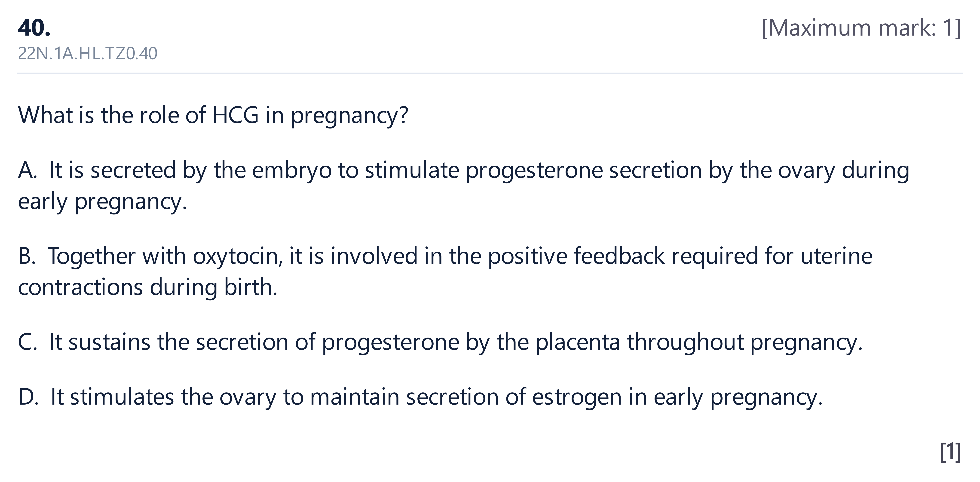Choose option C about placenta progesterone
This screenshot has height=482, width=980.
[440, 342]
